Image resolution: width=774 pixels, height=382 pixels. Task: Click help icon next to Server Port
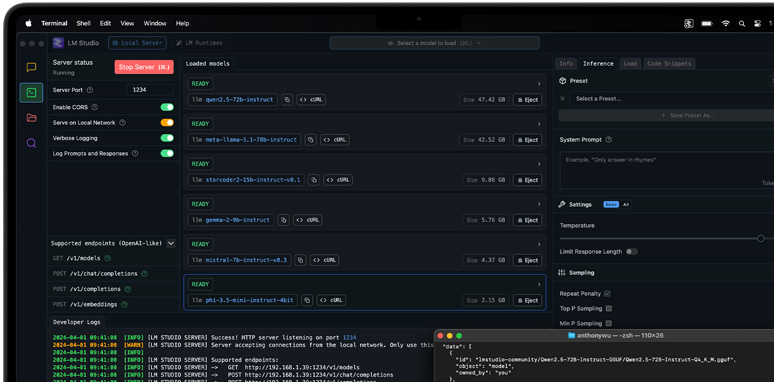tap(89, 90)
